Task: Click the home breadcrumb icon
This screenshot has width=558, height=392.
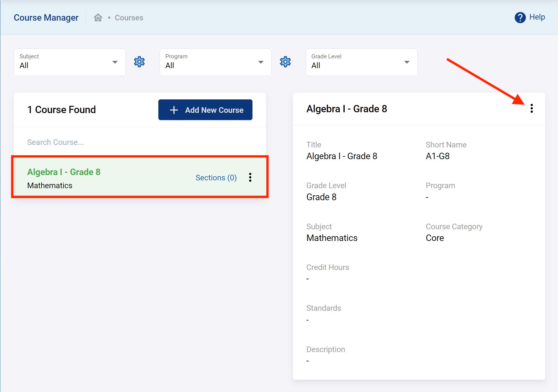Action: pyautogui.click(x=98, y=18)
